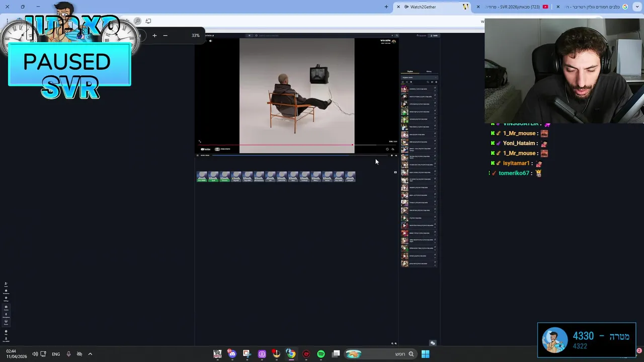The width and height of the screenshot is (644, 362).
Task: Switch to the Google search browser tab
Action: pyautogui.click(x=594, y=7)
